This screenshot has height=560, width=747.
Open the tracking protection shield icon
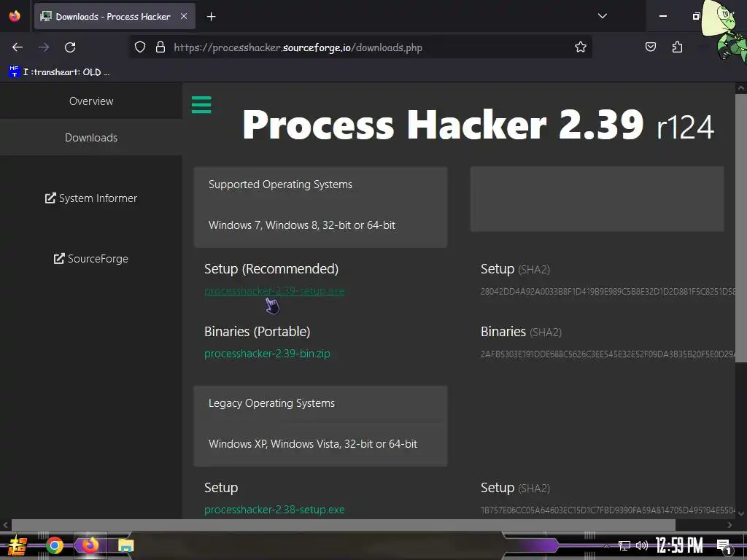coord(139,47)
